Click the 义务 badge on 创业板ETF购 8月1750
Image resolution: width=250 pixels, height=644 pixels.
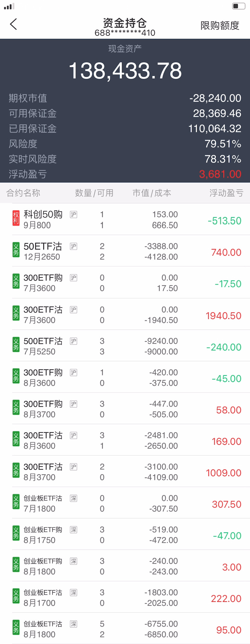[16, 533]
